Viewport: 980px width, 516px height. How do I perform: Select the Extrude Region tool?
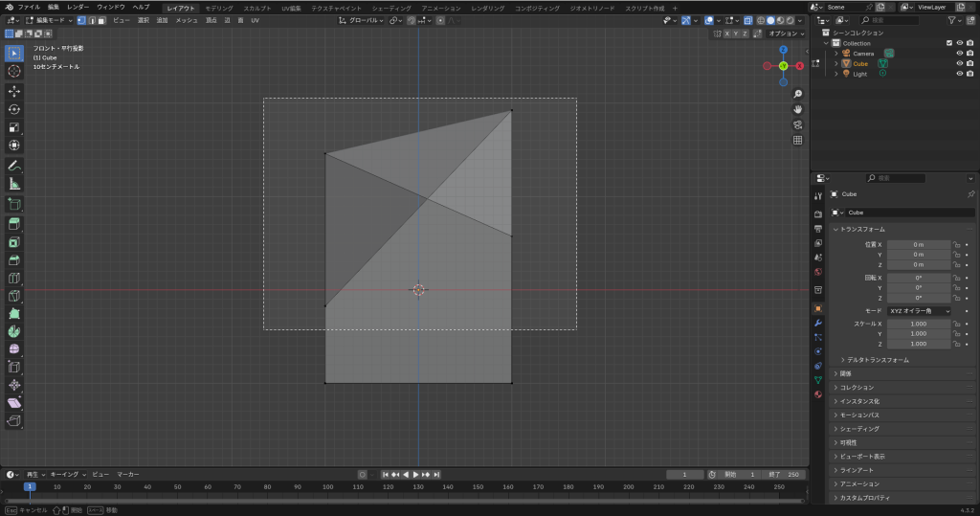(x=14, y=223)
